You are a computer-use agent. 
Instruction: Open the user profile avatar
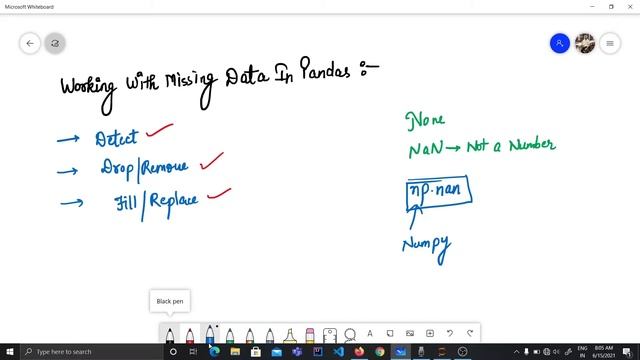(x=584, y=43)
